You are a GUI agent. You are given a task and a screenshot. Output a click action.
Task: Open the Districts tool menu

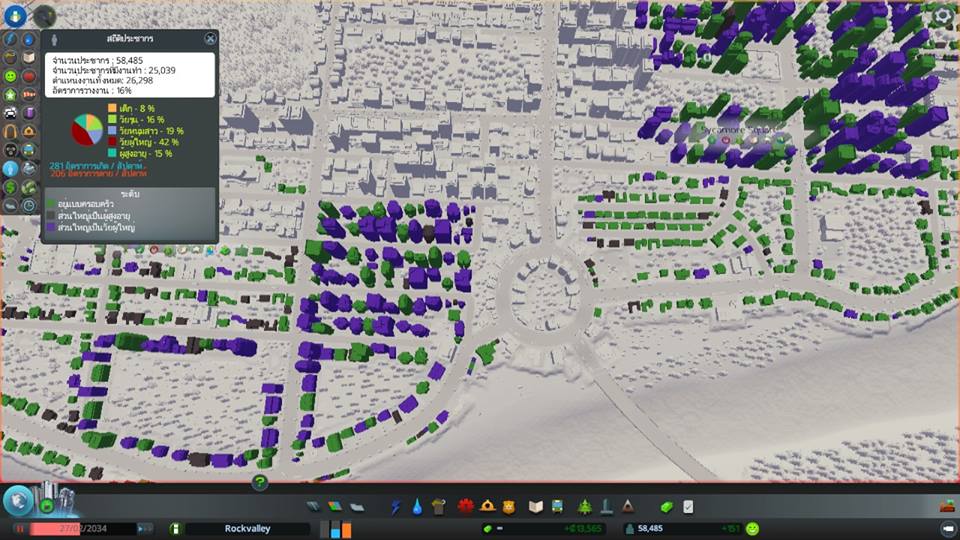[357, 506]
